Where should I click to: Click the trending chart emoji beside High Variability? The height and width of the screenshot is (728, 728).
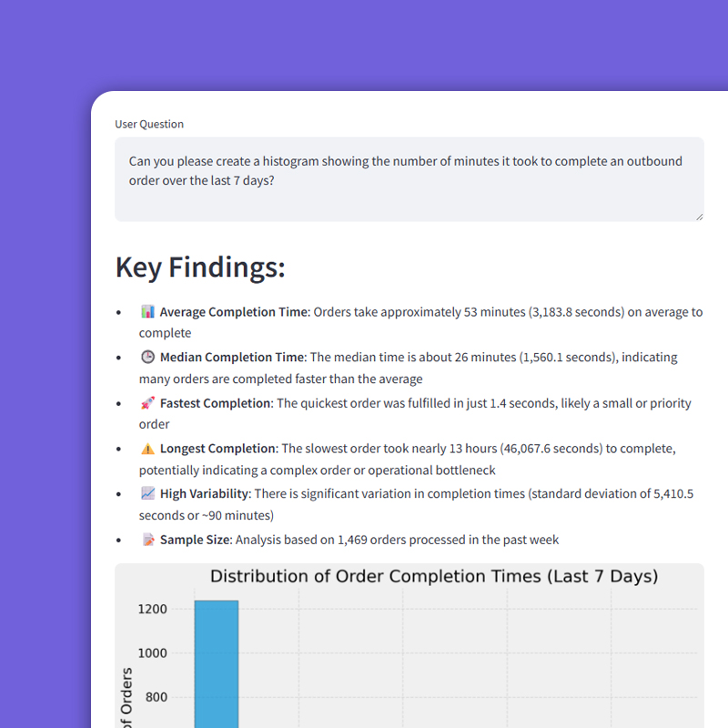[147, 494]
